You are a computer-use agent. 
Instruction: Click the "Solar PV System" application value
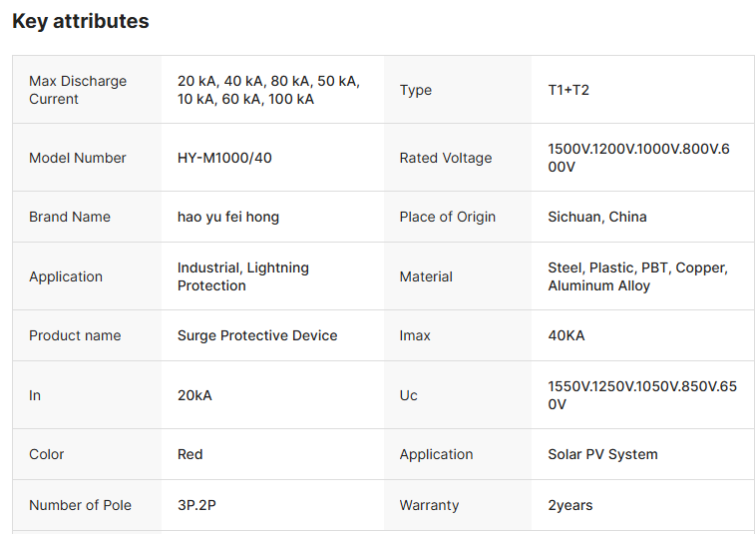602,454
